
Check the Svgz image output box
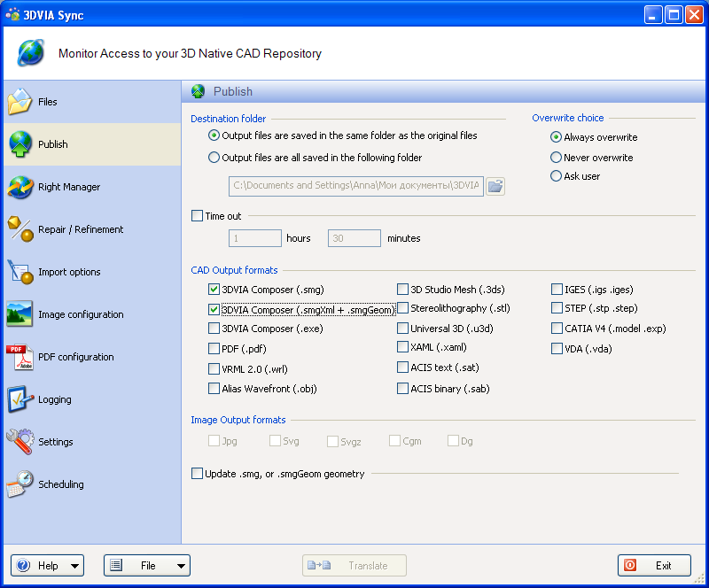point(333,441)
